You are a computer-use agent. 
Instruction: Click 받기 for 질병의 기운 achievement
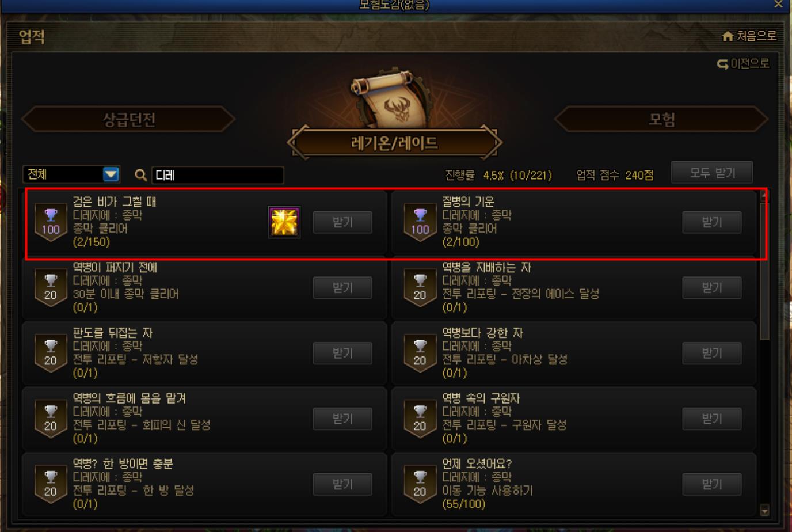coord(712,222)
